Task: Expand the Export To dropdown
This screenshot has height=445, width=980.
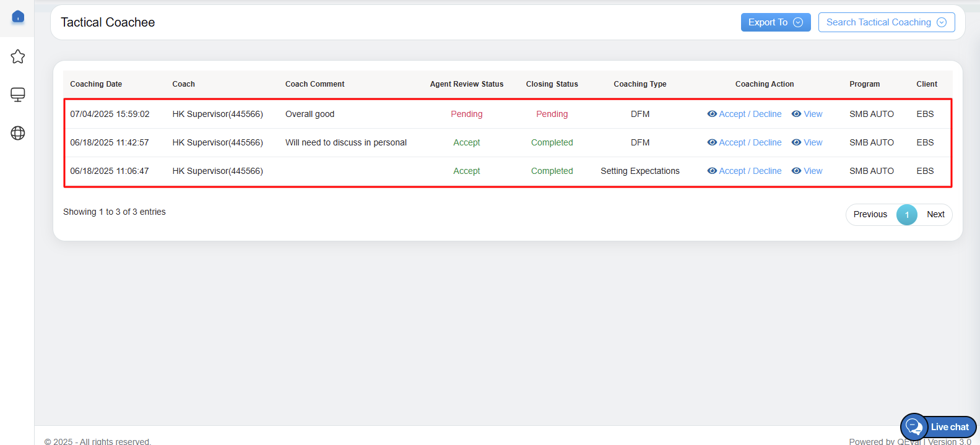Action: [775, 22]
